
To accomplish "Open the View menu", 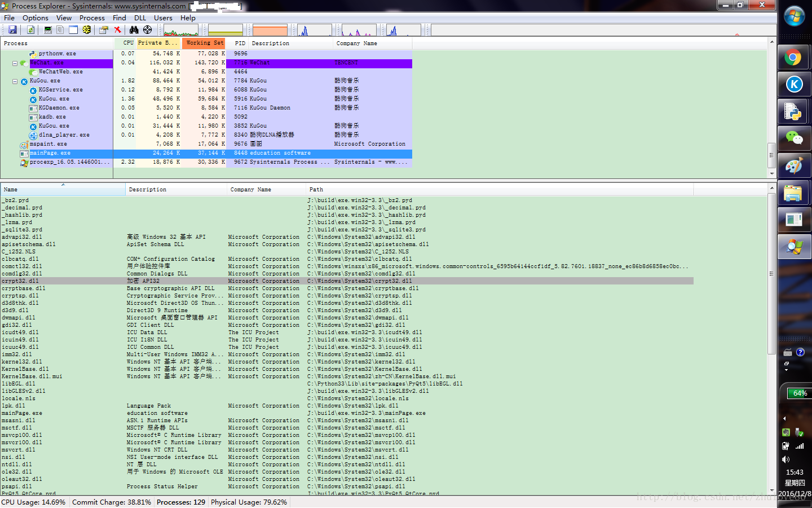I will pos(64,18).
